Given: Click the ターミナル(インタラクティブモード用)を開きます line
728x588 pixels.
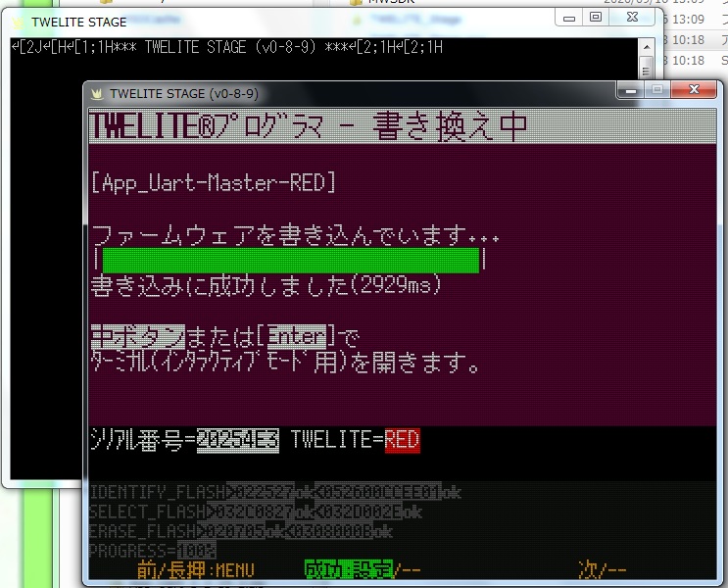Looking at the screenshot, I should [x=285, y=363].
